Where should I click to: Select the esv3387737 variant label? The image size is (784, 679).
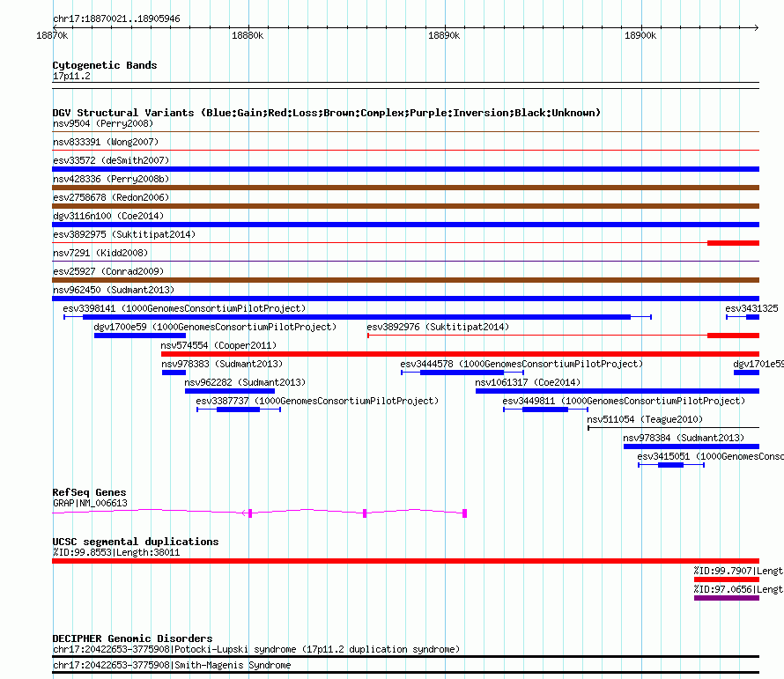pyautogui.click(x=317, y=401)
